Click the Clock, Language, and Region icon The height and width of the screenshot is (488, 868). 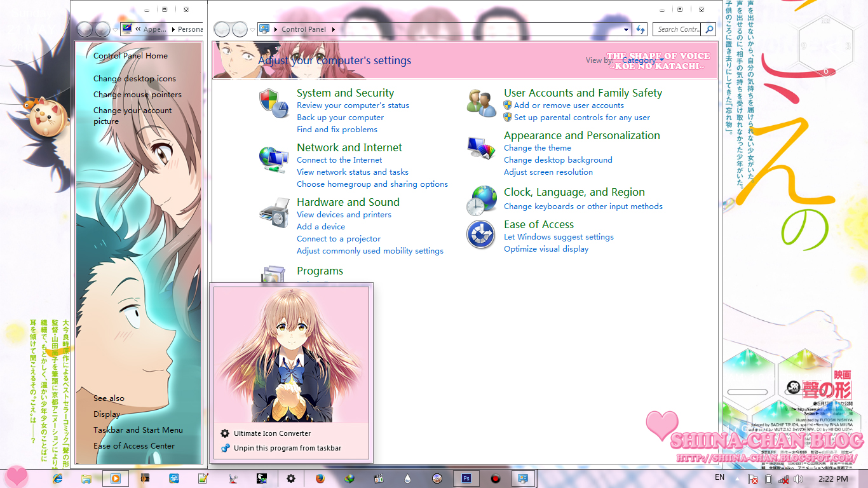(x=481, y=201)
